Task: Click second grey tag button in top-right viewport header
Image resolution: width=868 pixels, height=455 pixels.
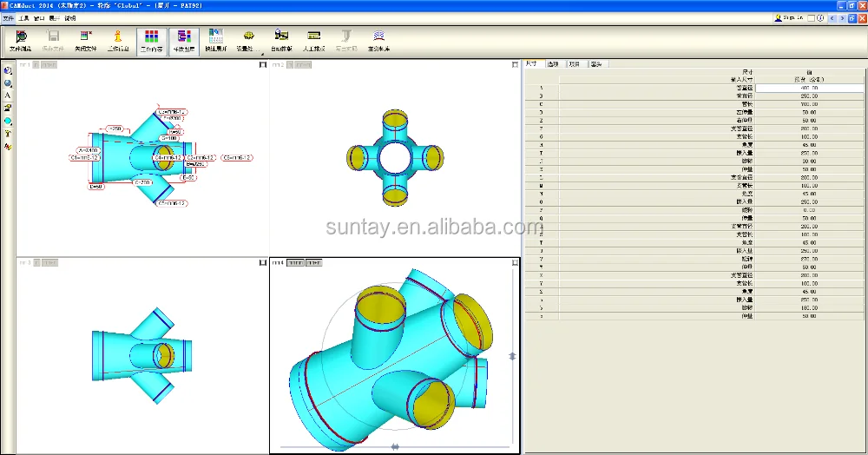Action: point(303,65)
